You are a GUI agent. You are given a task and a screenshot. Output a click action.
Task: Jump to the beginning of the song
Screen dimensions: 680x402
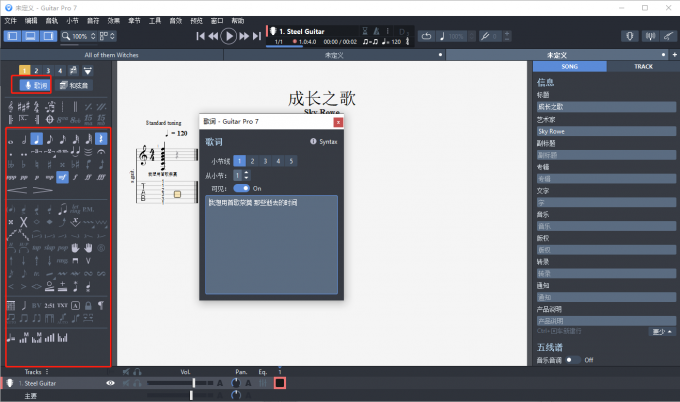(x=200, y=36)
